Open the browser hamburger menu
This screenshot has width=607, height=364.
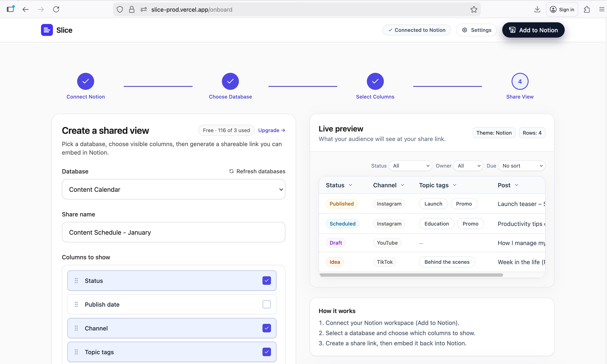pos(602,9)
